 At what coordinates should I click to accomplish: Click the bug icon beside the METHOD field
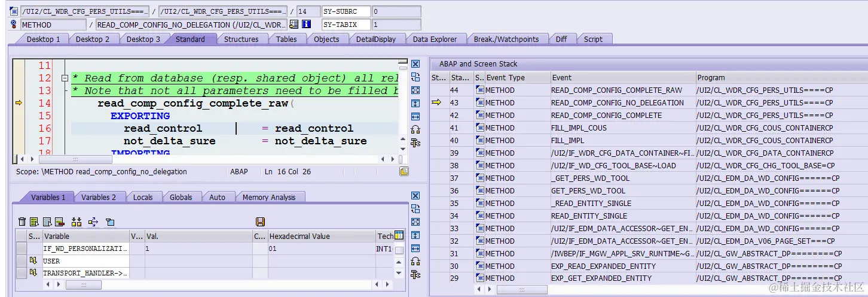[14, 25]
